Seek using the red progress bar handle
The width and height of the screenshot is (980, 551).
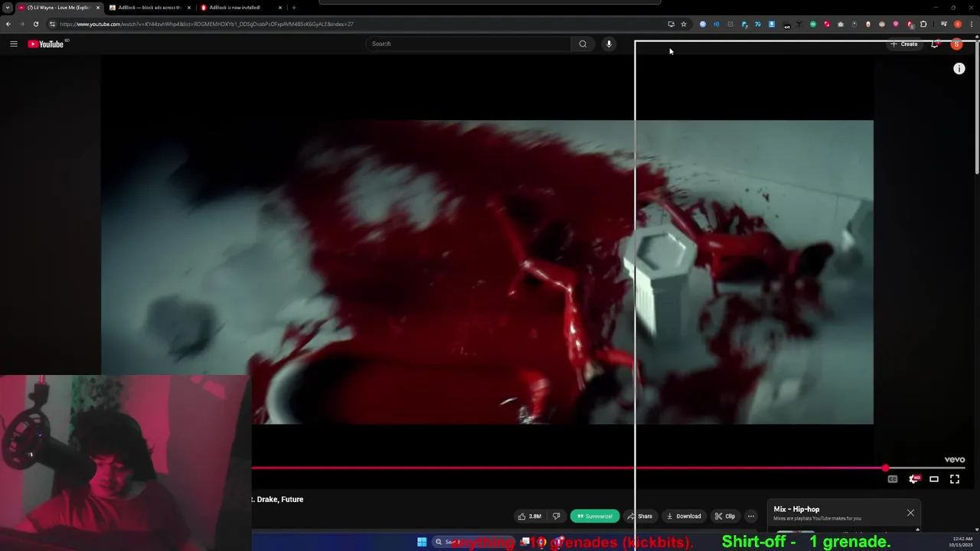[886, 468]
